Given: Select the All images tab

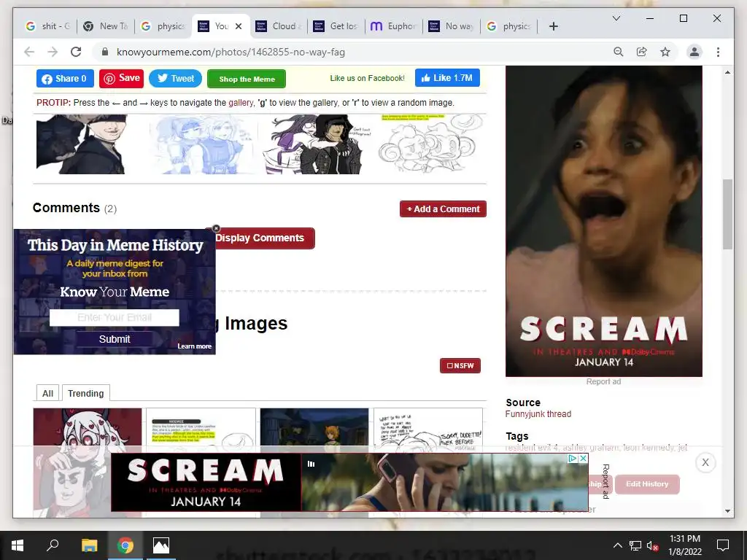Looking at the screenshot, I should 47,393.
